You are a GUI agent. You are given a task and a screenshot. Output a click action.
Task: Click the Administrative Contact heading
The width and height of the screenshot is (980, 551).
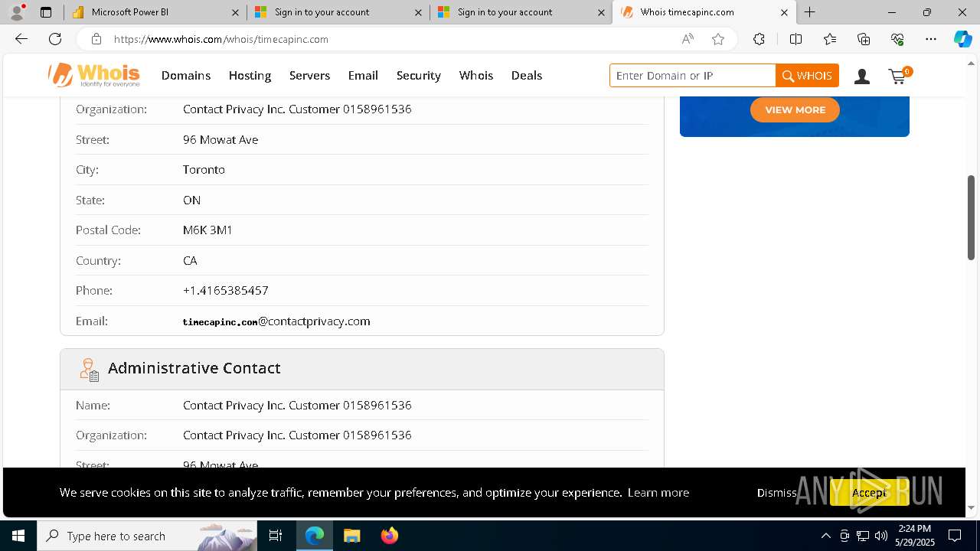click(194, 368)
